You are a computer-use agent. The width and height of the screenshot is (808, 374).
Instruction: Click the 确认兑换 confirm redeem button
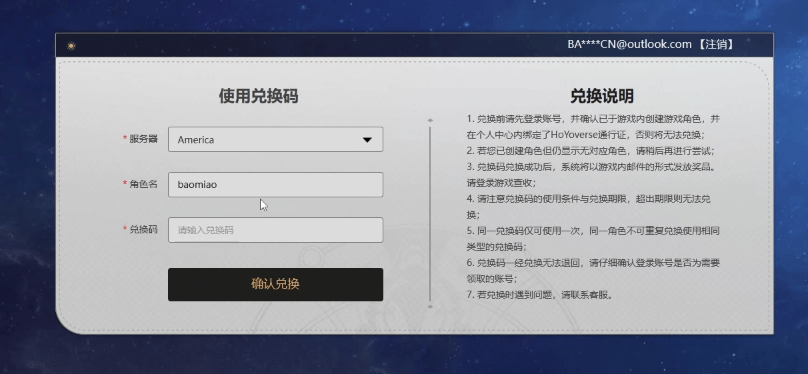point(275,284)
